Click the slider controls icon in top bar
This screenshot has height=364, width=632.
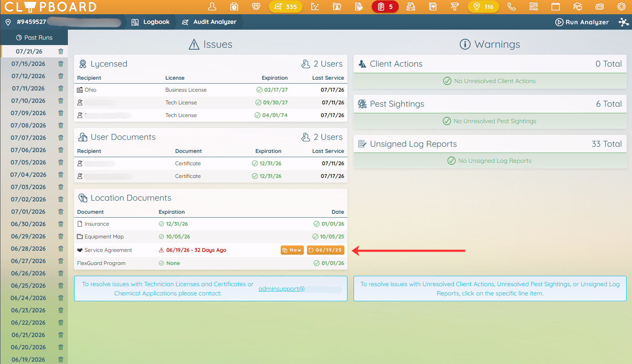[534, 7]
